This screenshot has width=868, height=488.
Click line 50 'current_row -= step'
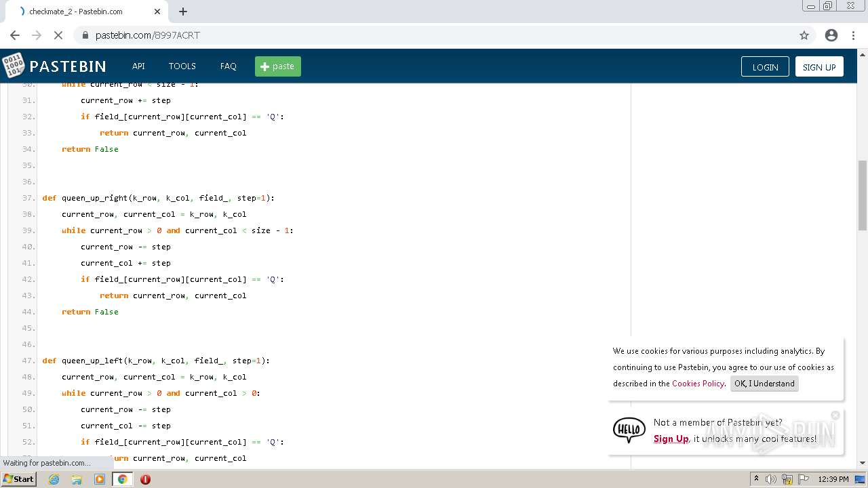[125, 409]
